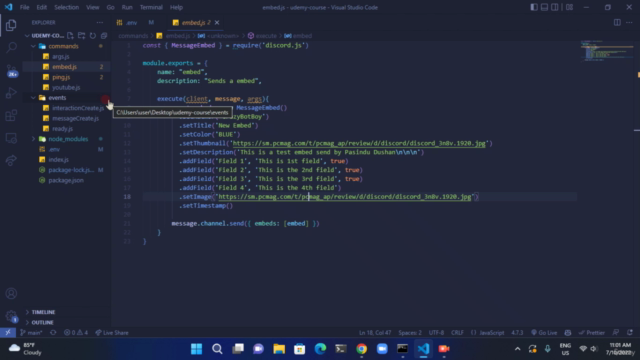The width and height of the screenshot is (640, 360).
Task: Click Go Live in status bar
Action: (x=544, y=333)
